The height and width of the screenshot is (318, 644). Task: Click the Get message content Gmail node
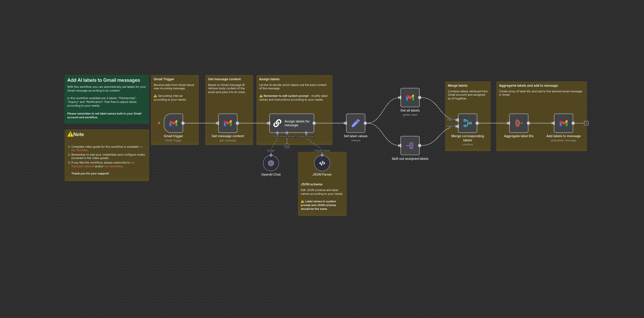228,123
